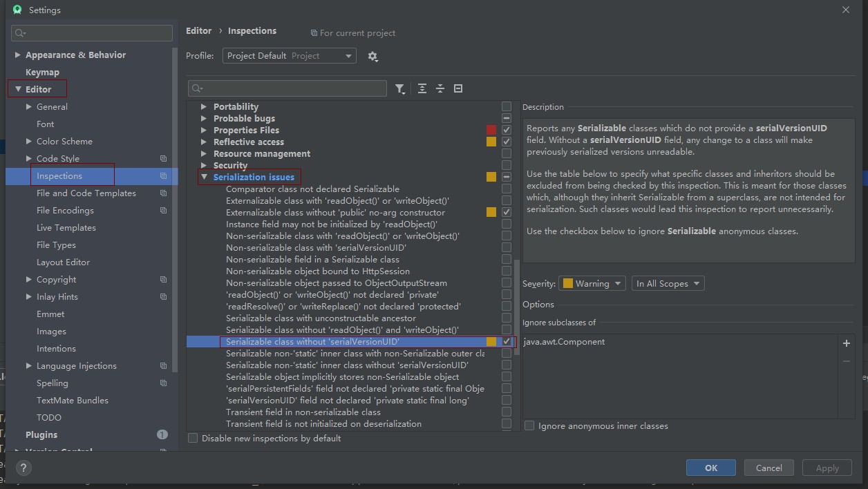This screenshot has width=868, height=489.
Task: Click yellow severity swatch of Serialization issues
Action: click(491, 178)
